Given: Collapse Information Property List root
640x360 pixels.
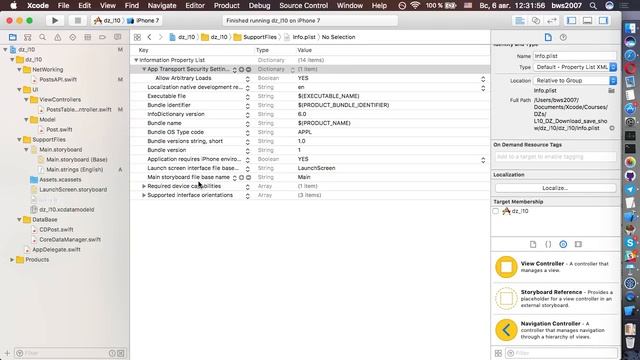Looking at the screenshot, I should [136, 60].
